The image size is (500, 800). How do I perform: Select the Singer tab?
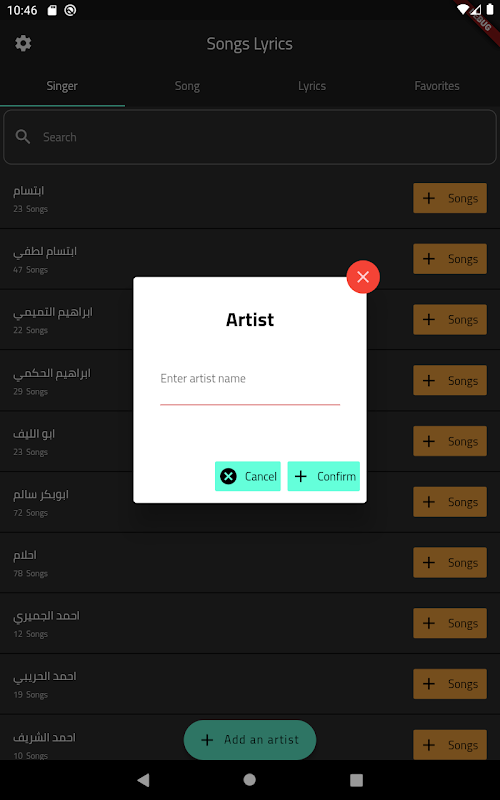click(62, 86)
